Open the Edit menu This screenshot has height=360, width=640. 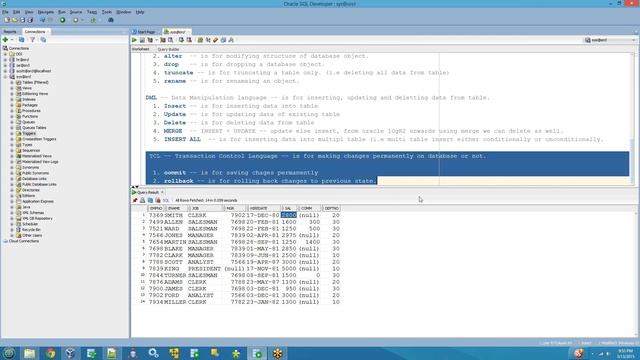[16, 12]
